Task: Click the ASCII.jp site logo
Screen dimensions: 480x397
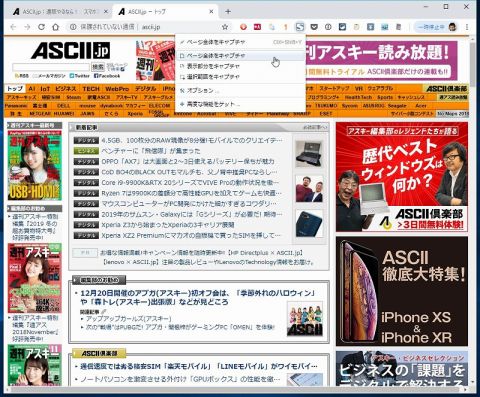Action: pos(71,50)
